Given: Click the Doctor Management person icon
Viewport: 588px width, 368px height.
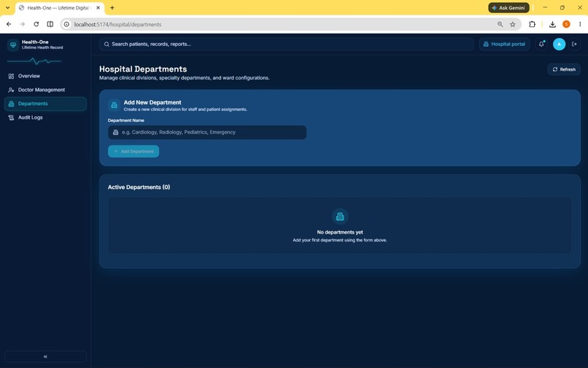Looking at the screenshot, I should coord(11,90).
